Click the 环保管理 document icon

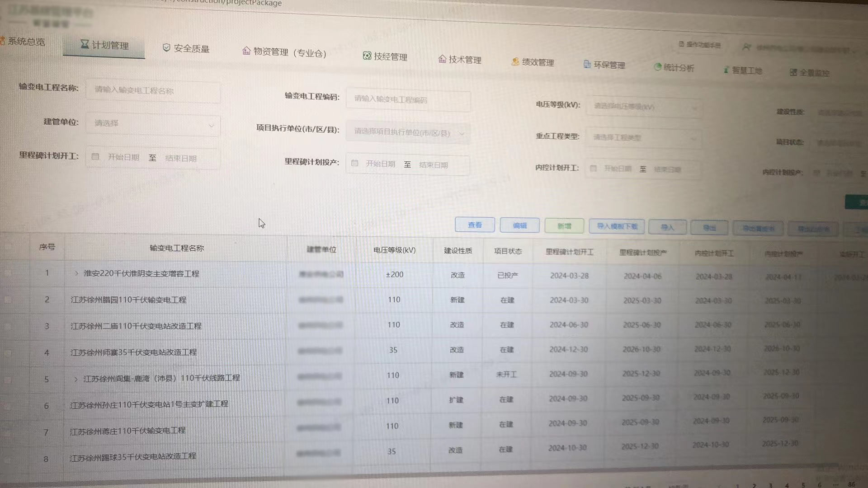point(587,64)
